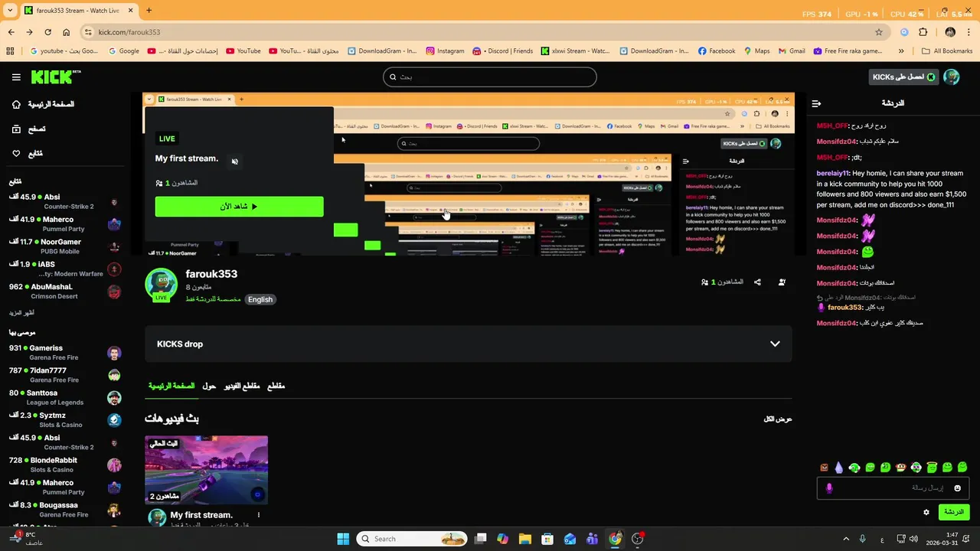Screen dimensions: 980x551
Task: Open the home page sidebar icon
Action: click(16, 104)
